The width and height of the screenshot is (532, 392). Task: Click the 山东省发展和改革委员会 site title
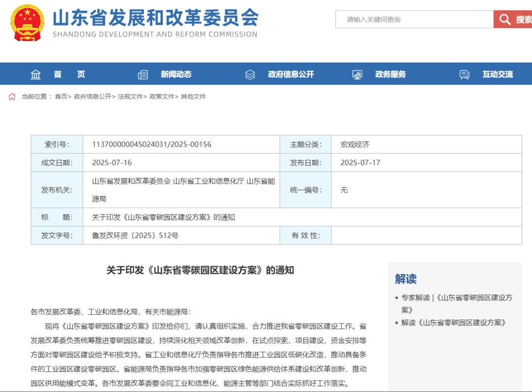point(155,18)
